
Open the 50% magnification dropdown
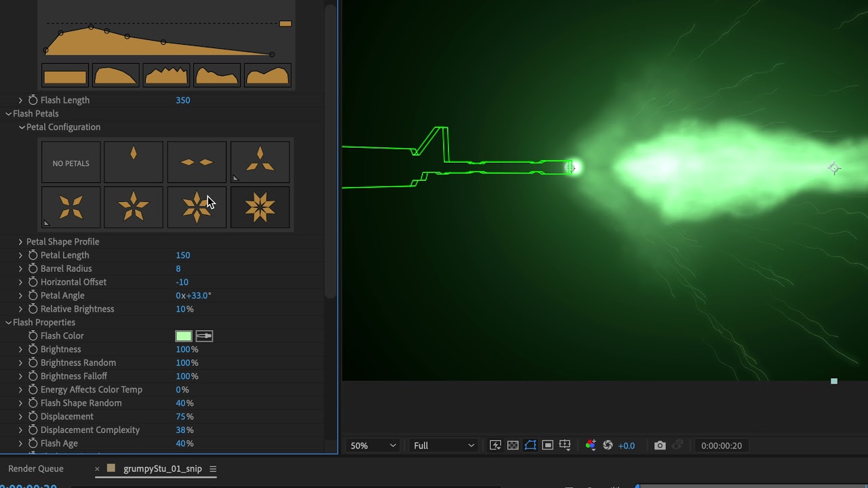point(372,445)
